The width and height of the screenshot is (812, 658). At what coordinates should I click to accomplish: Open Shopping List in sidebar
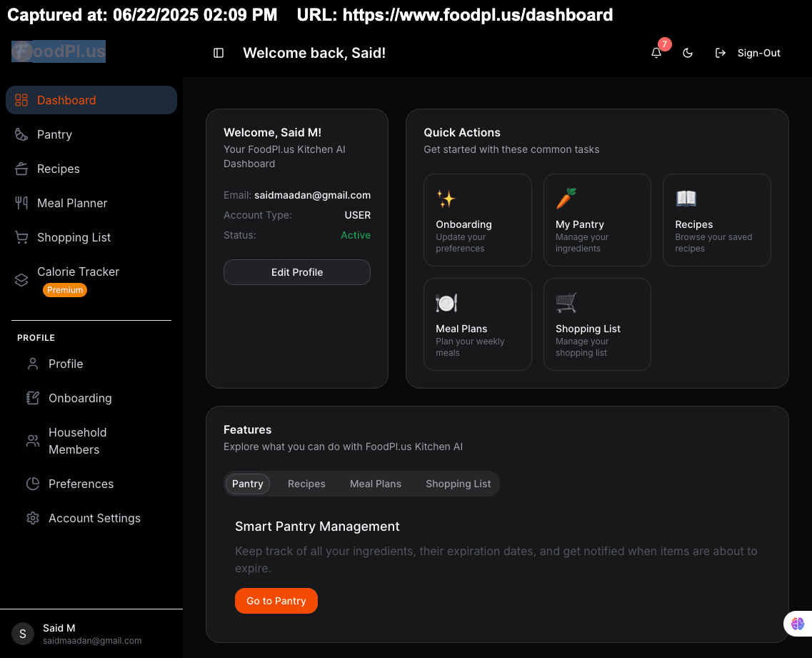coord(74,237)
